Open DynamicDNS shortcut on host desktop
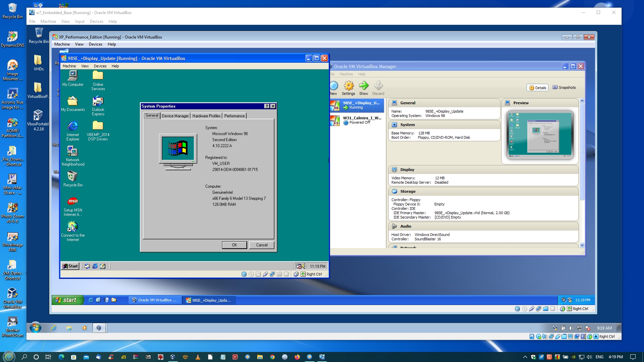This screenshot has height=362, width=644. pyautogui.click(x=13, y=39)
